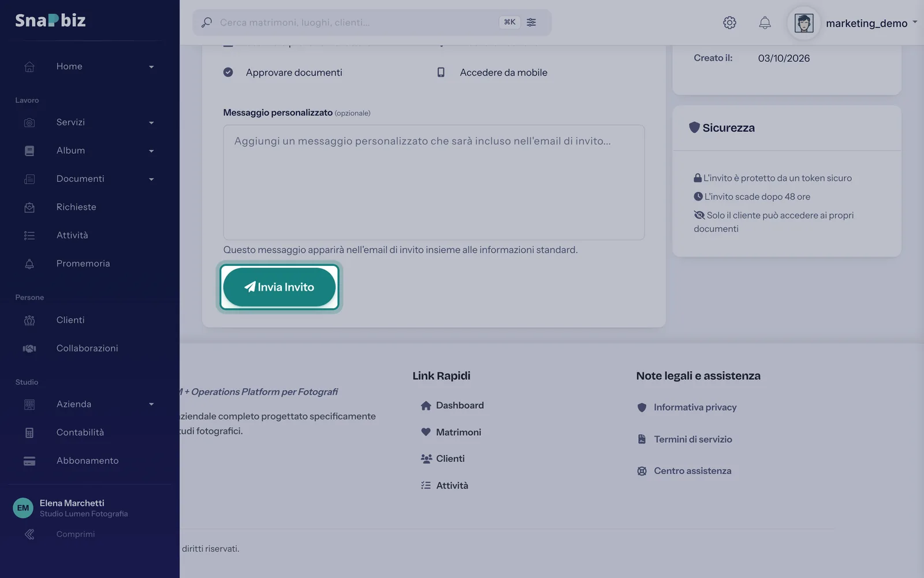Expand the Album submenu arrow

coord(151,151)
